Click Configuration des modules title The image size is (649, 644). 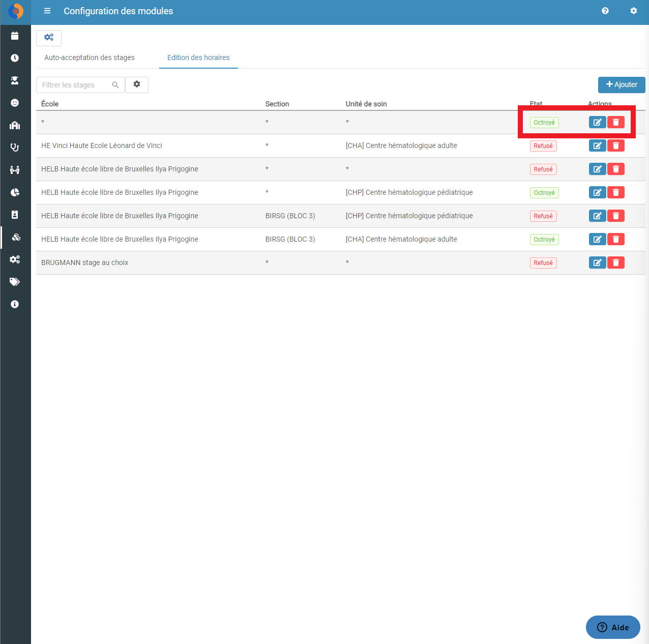118,11
